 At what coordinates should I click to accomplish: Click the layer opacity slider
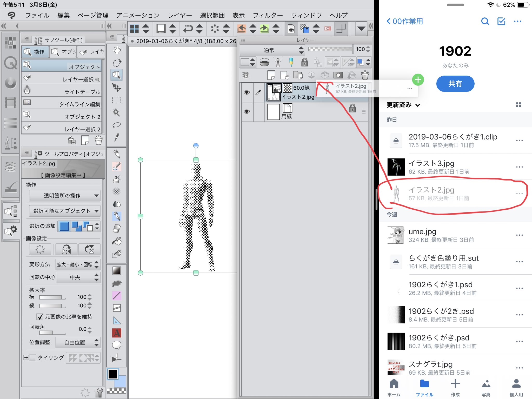(x=330, y=49)
